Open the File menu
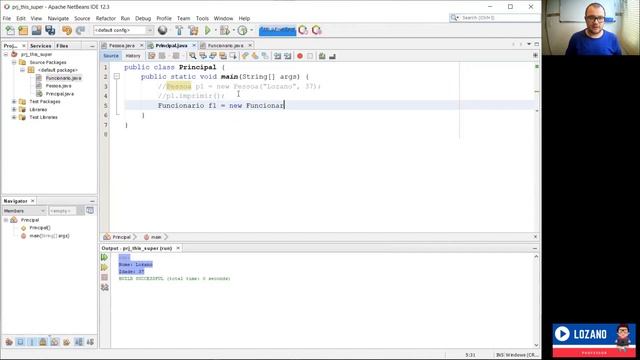This screenshot has height=360, width=640. [x=7, y=18]
